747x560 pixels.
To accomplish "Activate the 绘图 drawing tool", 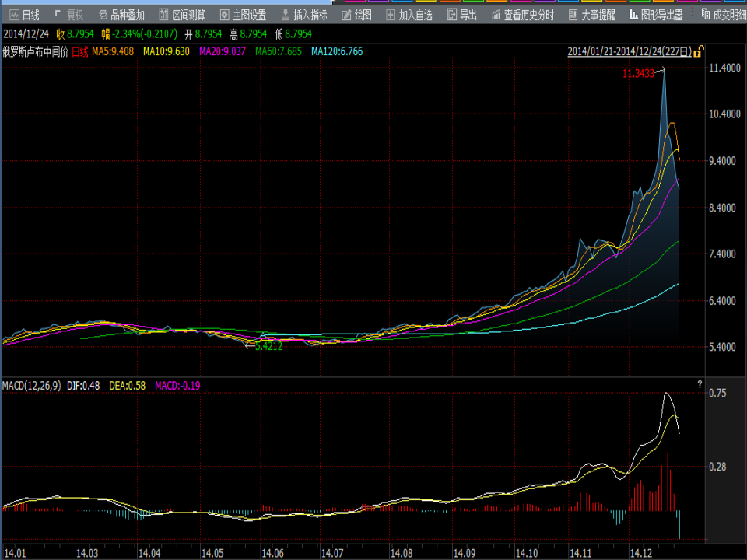I will (357, 16).
